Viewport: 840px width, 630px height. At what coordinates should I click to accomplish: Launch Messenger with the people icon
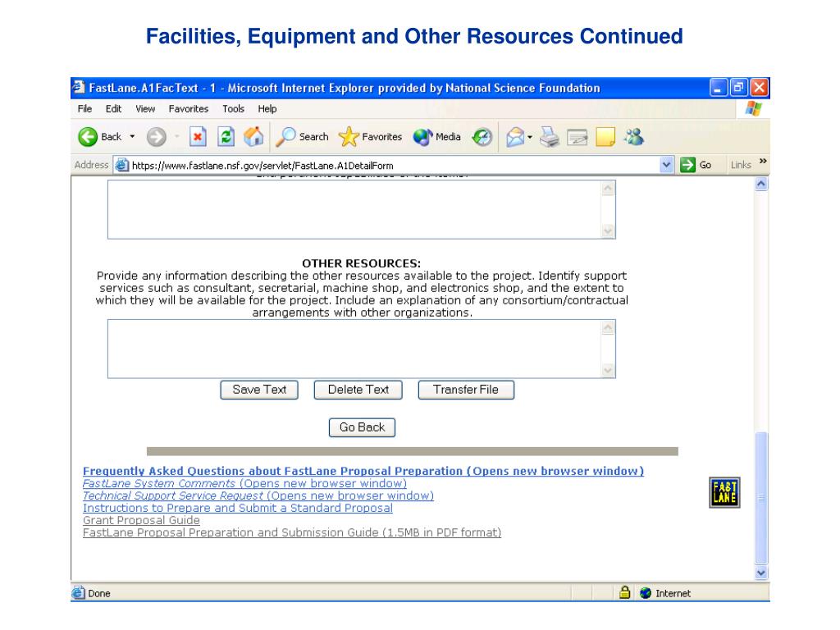coord(634,137)
